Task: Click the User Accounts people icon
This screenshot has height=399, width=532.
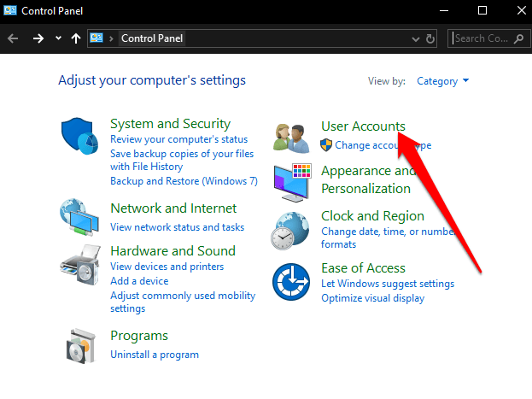Action: coord(291,136)
